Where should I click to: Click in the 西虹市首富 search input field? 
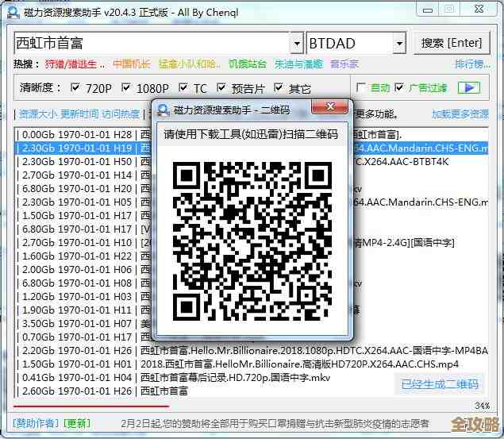[x=151, y=43]
